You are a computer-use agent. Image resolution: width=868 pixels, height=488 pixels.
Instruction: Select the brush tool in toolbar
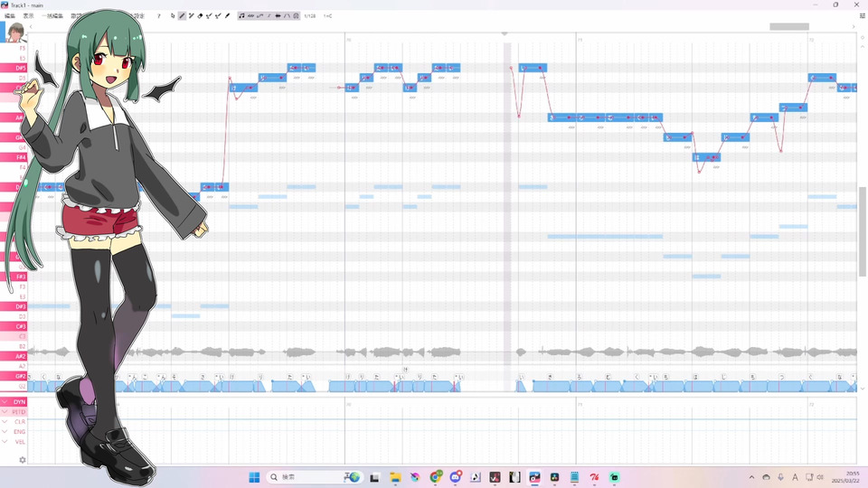click(x=227, y=16)
